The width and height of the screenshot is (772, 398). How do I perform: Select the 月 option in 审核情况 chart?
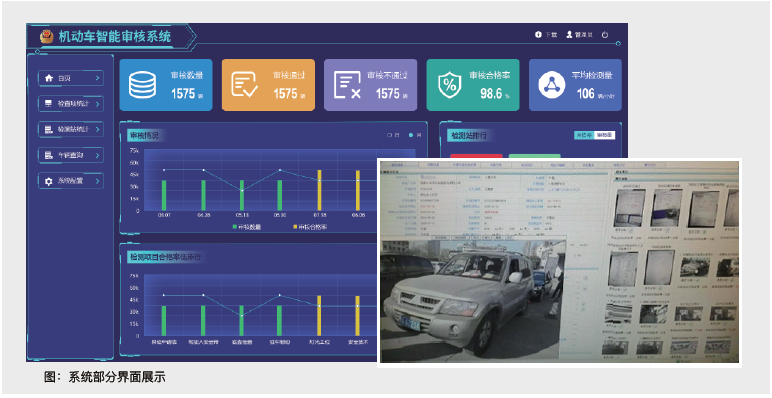click(x=414, y=134)
